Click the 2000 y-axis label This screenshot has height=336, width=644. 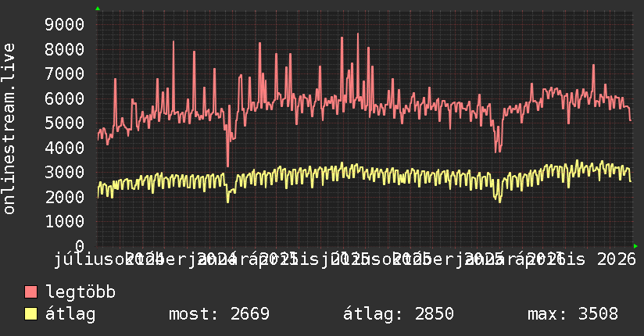pos(65,197)
